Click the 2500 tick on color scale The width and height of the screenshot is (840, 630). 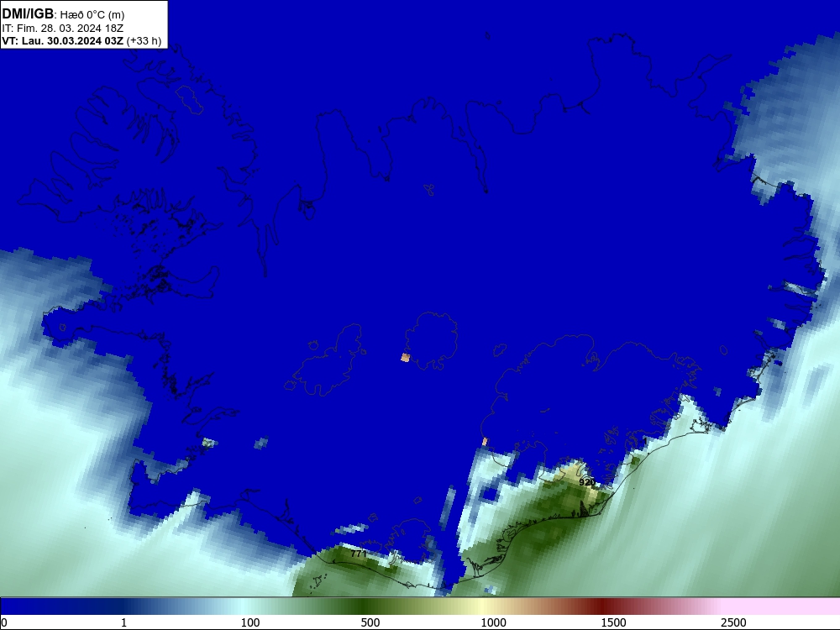coord(733,622)
